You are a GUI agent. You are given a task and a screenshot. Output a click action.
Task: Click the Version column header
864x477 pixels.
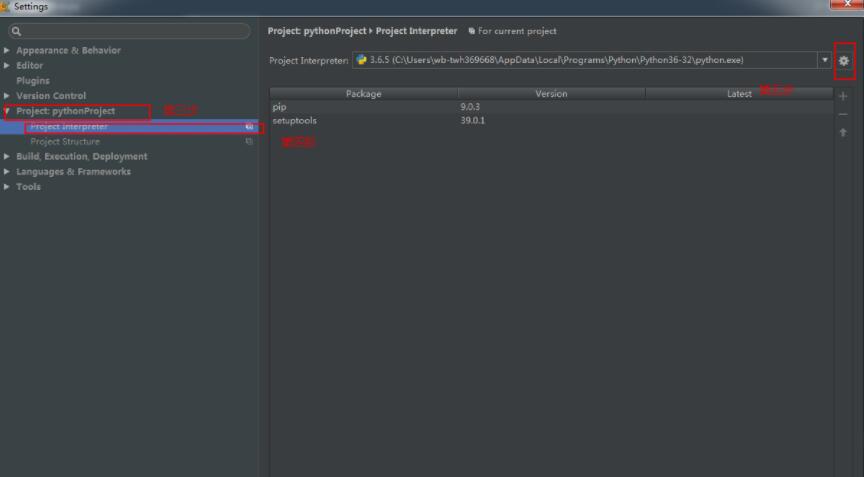(x=551, y=94)
